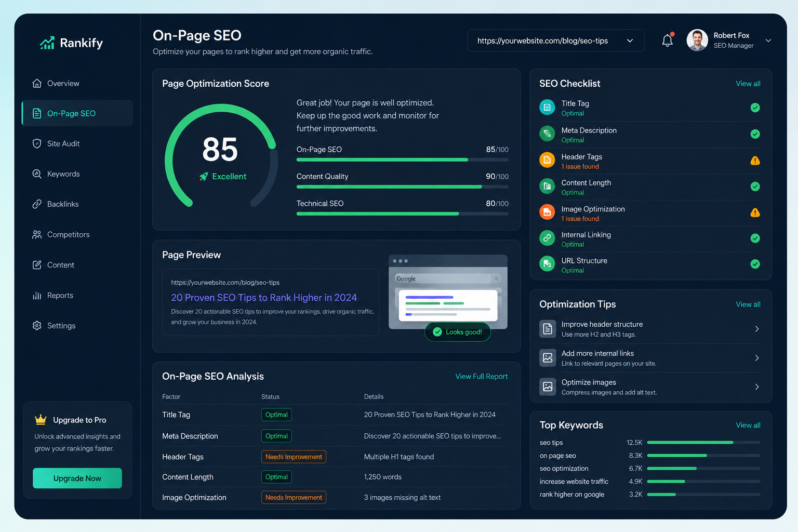Open the Competitors page
The height and width of the screenshot is (532, 798).
click(x=77, y=234)
